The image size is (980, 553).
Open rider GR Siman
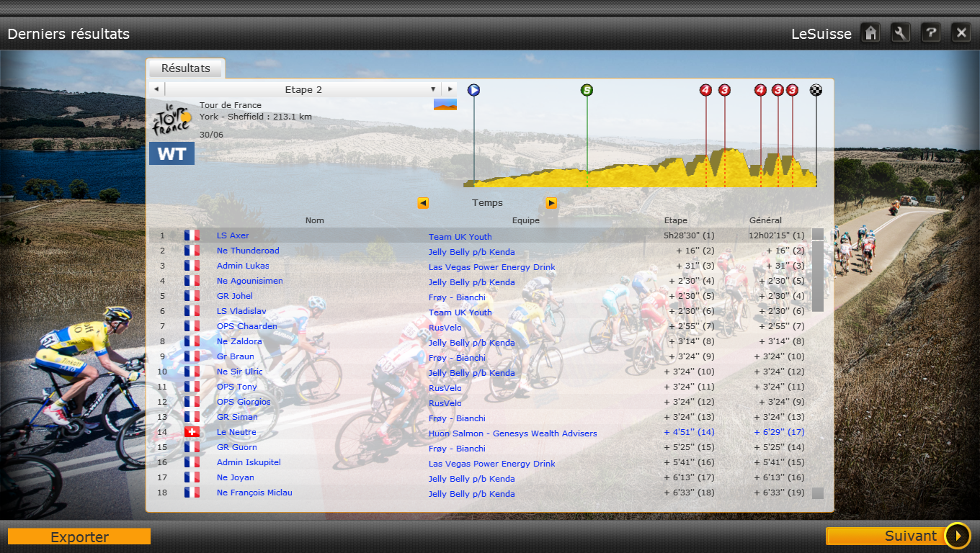pos(237,417)
